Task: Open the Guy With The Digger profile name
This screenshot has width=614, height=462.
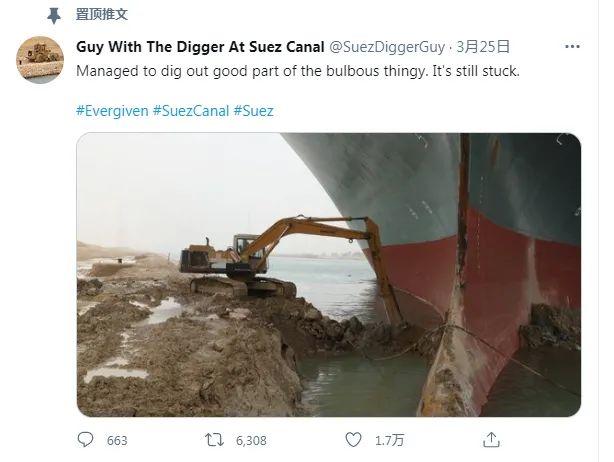Action: [200, 46]
